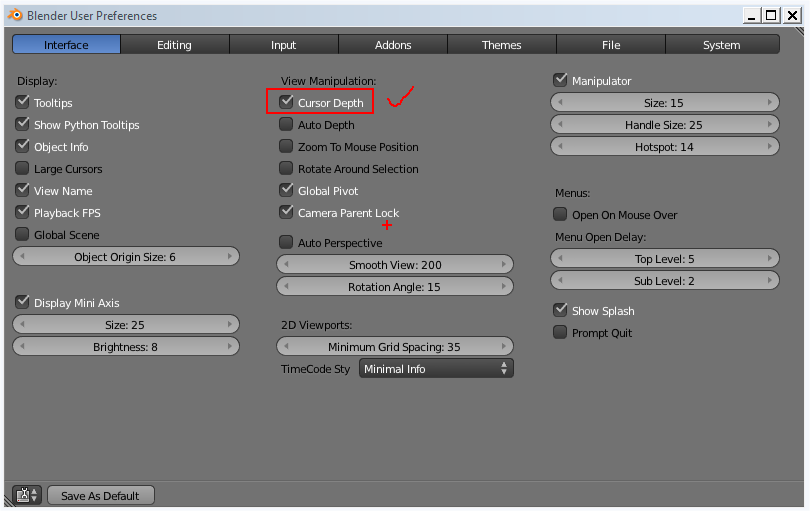Uncheck Object Info display
The image size is (810, 511).
click(x=22, y=146)
